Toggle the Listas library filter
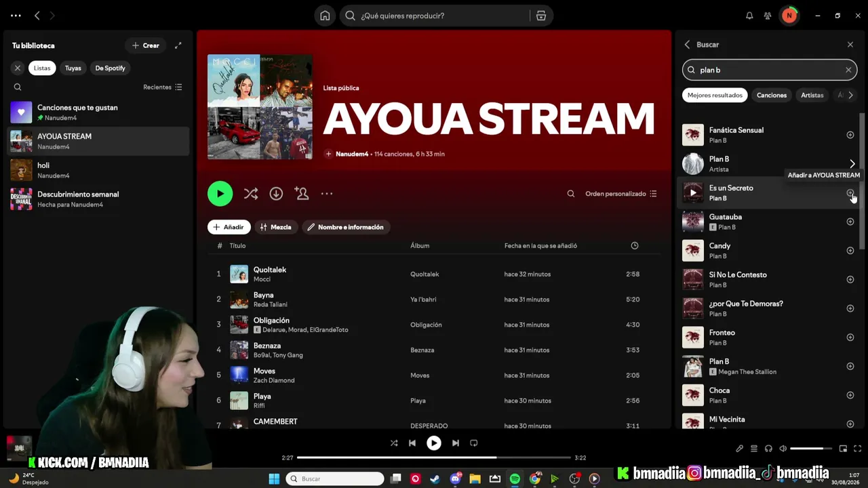This screenshot has height=488, width=868. point(42,68)
